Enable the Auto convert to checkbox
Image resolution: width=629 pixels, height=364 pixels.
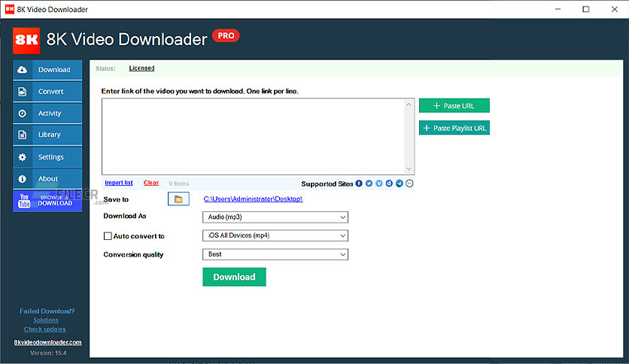(x=108, y=236)
